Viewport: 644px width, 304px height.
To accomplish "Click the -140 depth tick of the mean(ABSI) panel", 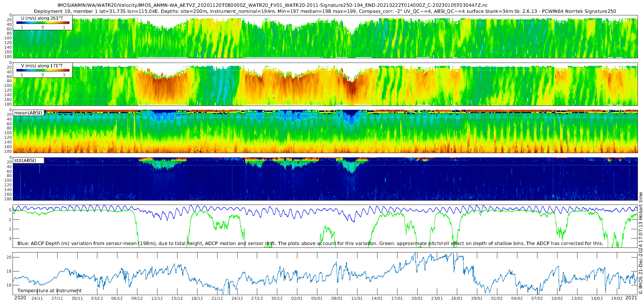I will point(8,142).
